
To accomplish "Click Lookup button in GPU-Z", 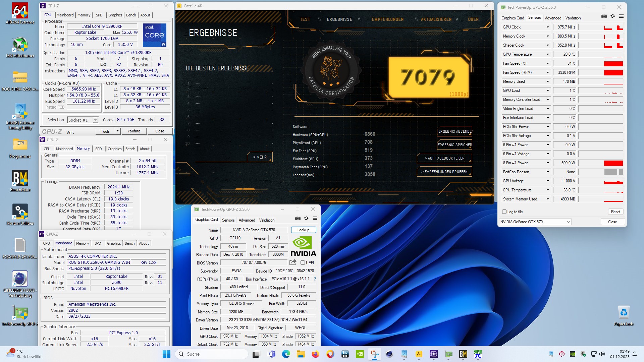I will pyautogui.click(x=303, y=230).
